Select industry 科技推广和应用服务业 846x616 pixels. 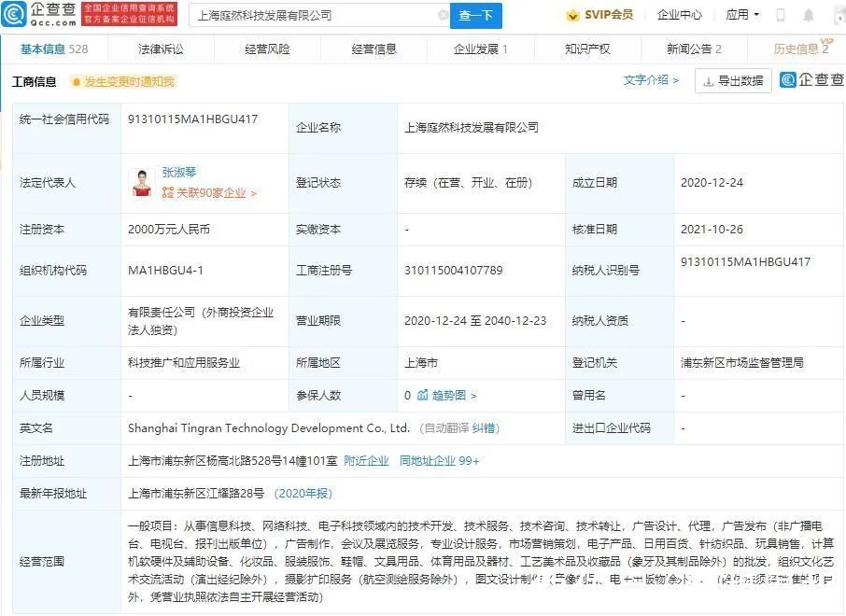[x=184, y=362]
